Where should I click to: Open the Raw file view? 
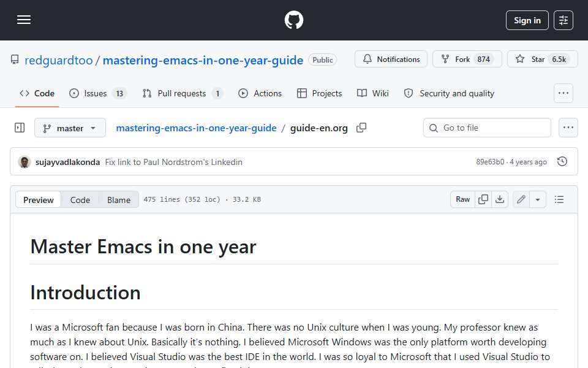tap(462, 199)
